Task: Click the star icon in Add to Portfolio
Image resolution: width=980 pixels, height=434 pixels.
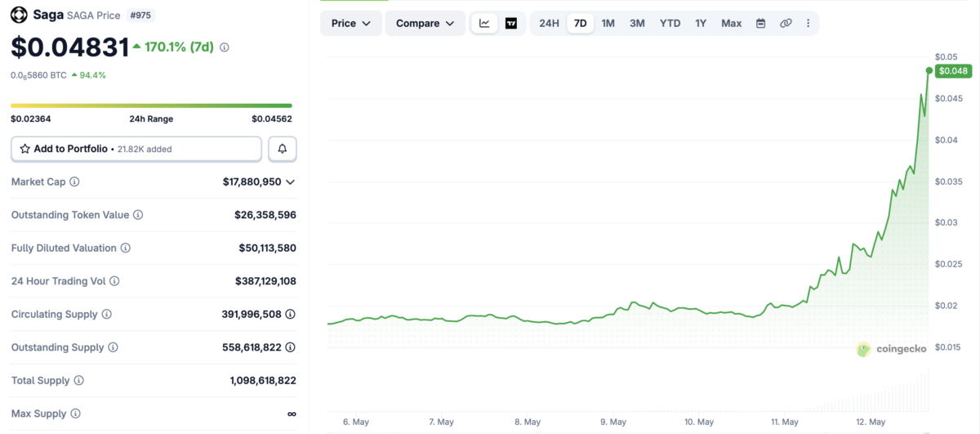Action: [x=24, y=149]
